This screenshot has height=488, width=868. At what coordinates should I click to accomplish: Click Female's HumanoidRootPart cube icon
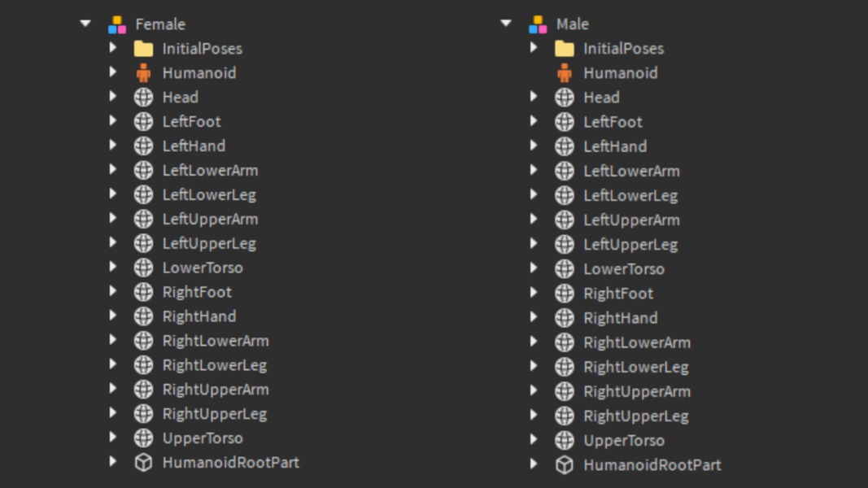coord(143,463)
